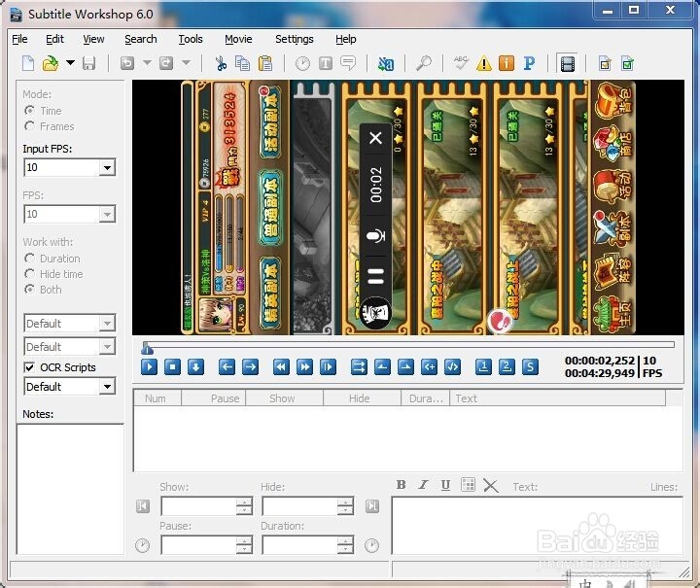Select the Both radio button
The height and width of the screenshot is (588, 700).
29,290
